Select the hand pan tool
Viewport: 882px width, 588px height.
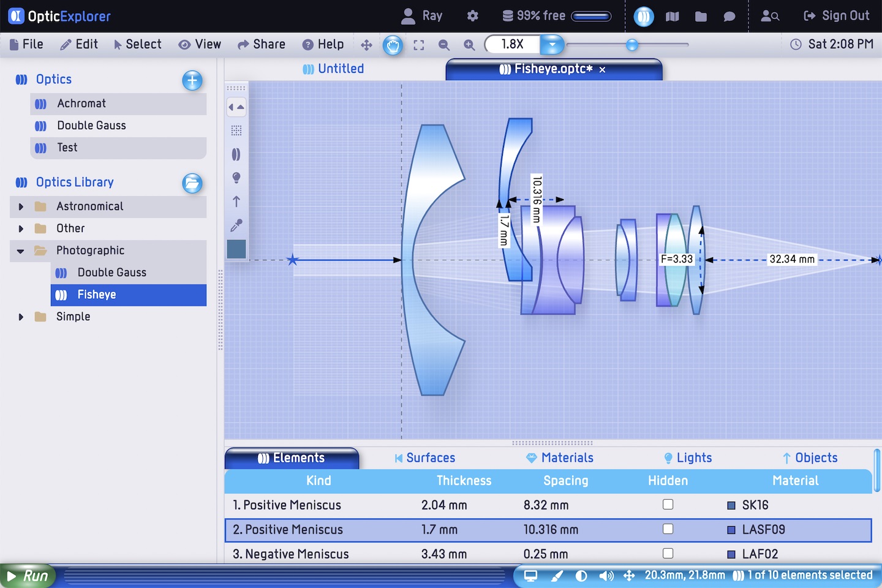click(x=393, y=45)
